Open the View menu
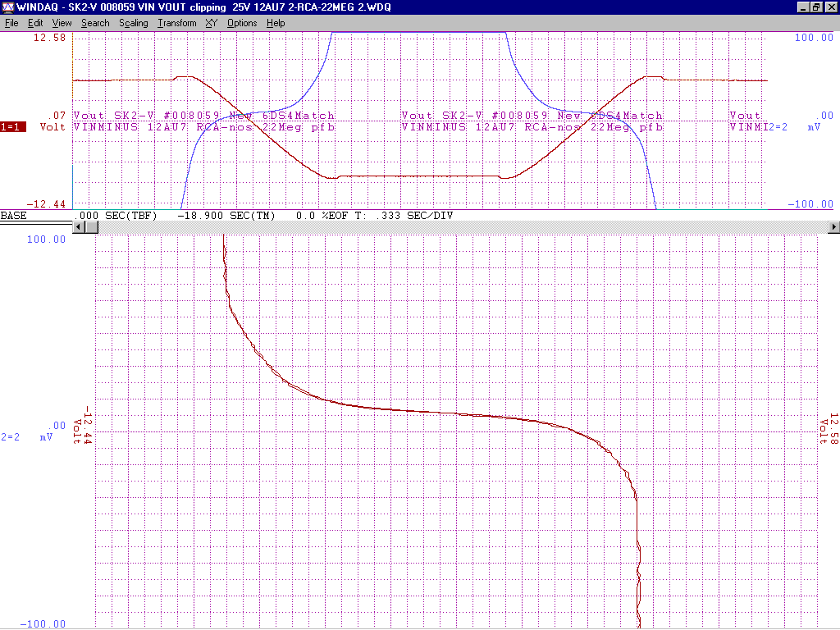The image size is (840, 630). [62, 23]
